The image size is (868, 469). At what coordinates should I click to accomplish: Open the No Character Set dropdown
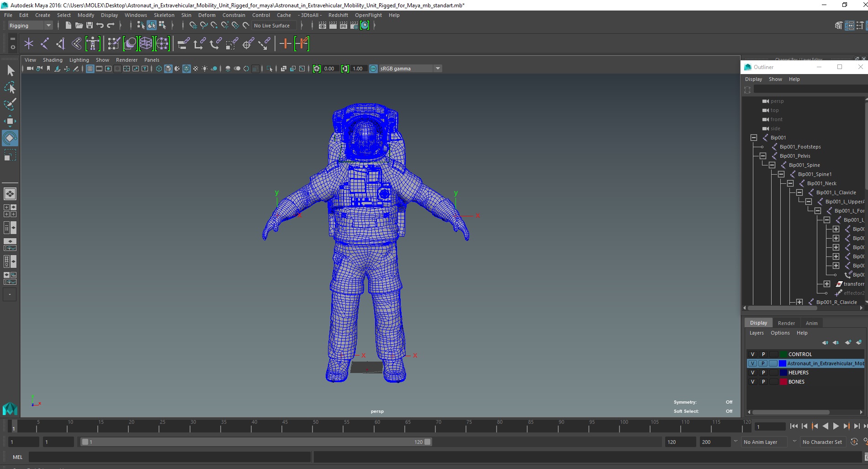tap(822, 442)
